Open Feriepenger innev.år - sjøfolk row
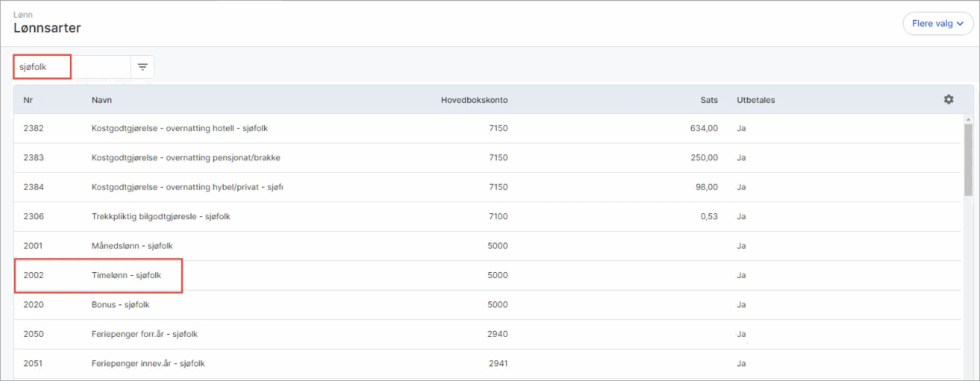 [x=489, y=364]
